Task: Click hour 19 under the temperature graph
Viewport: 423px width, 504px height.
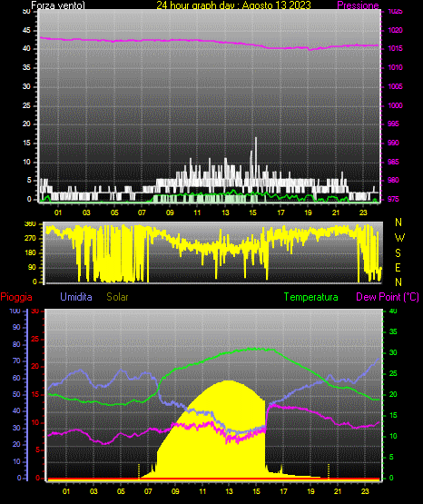Action: 310,491
